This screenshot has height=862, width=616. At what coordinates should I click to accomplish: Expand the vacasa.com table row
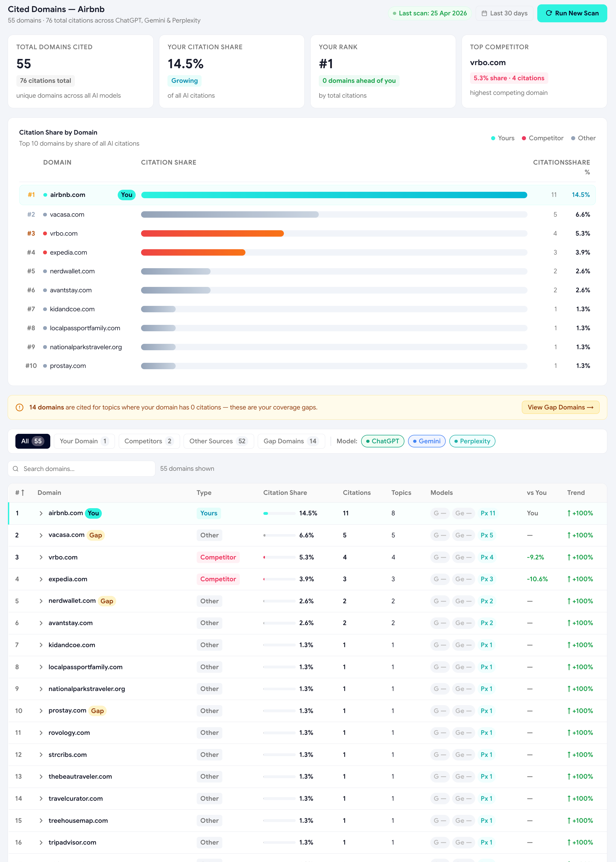[x=41, y=535]
